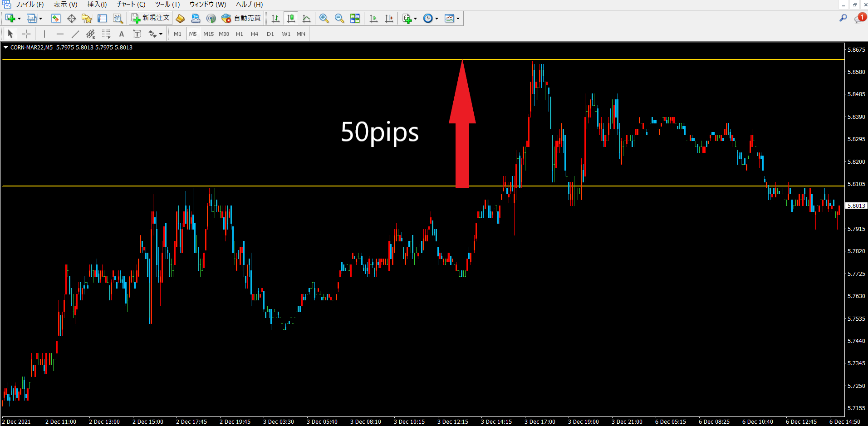This screenshot has width=868, height=426.
Task: Click the signals radar icon
Action: (x=211, y=18)
